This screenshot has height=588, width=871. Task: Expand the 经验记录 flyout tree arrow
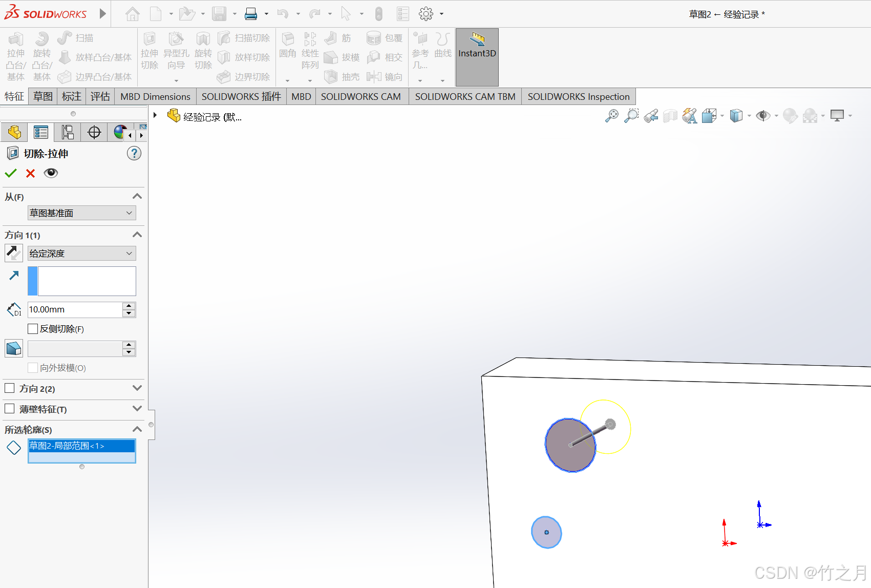pyautogui.click(x=155, y=115)
